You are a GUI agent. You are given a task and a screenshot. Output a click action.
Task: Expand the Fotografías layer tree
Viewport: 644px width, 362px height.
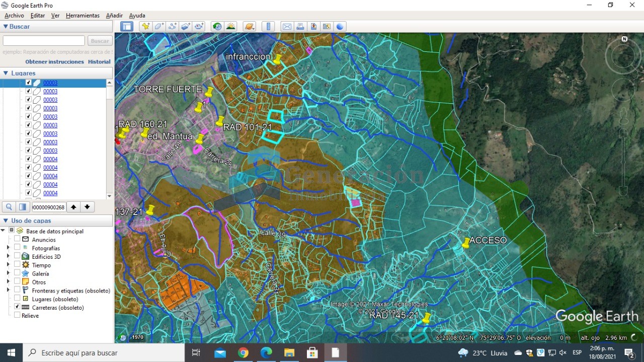point(8,248)
